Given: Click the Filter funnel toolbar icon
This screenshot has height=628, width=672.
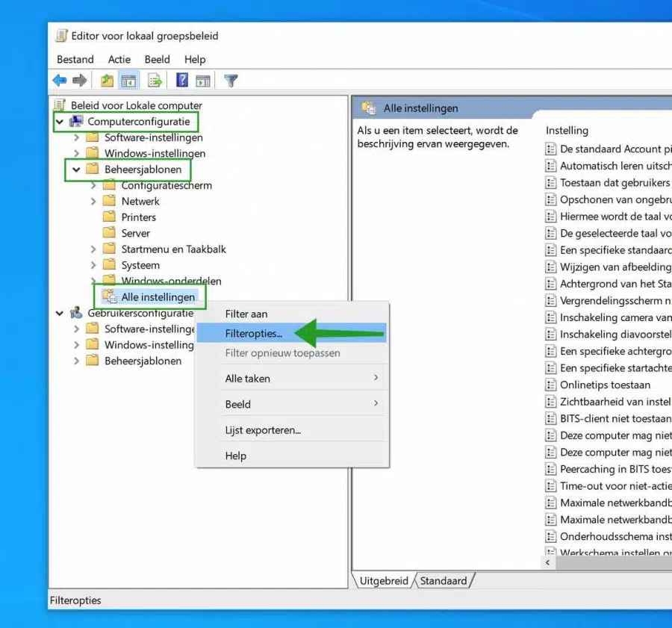Looking at the screenshot, I should [231, 80].
